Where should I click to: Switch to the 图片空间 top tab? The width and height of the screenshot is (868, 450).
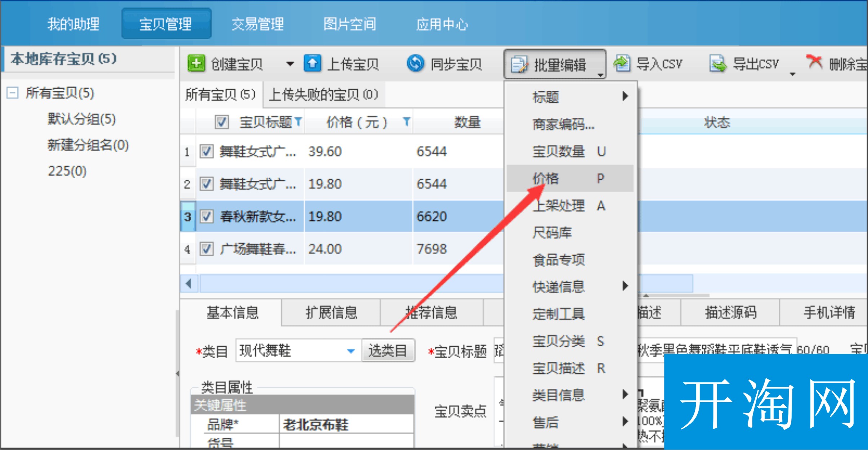coord(350,24)
